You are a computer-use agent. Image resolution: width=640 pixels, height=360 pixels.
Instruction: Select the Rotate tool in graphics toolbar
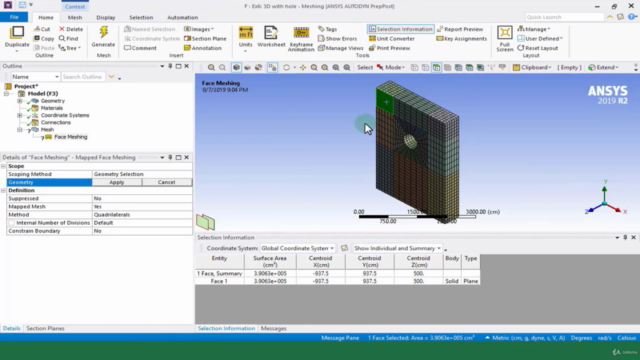pos(286,67)
